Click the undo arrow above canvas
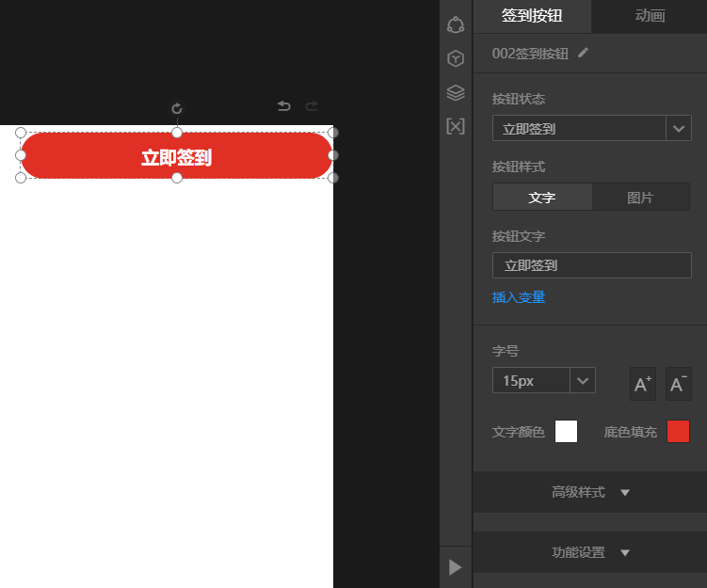 pos(284,106)
